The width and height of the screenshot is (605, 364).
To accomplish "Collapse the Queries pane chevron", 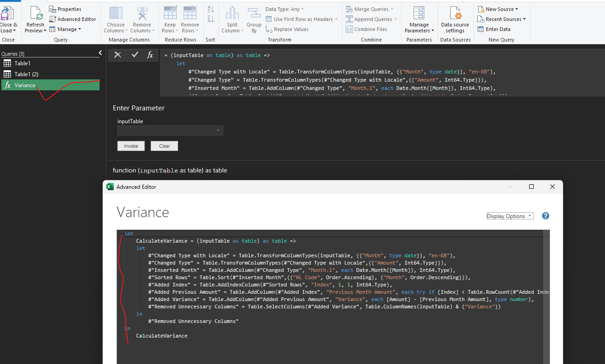I will point(100,53).
